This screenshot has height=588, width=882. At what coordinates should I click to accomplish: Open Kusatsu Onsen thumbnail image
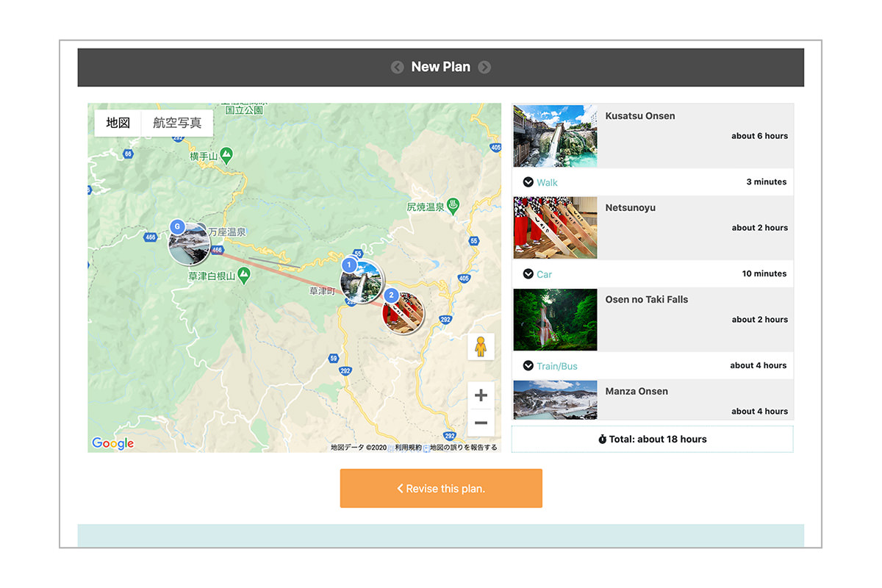click(x=555, y=136)
